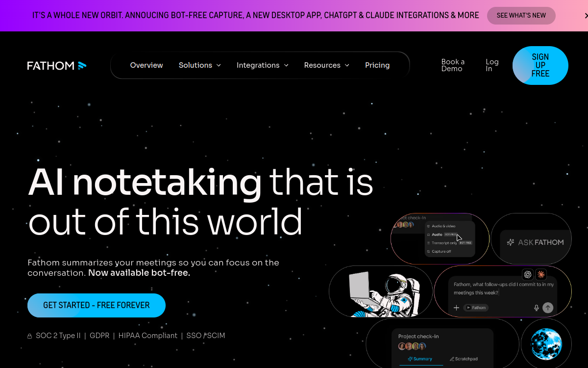The height and width of the screenshot is (368, 588).
Task: Click the 'AI notetaking' headline text
Action: click(x=145, y=182)
